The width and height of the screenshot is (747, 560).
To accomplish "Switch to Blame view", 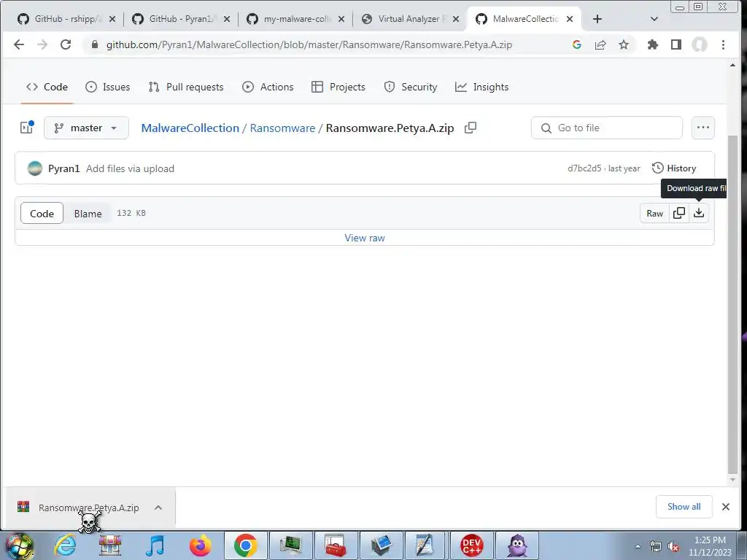I will [x=88, y=214].
